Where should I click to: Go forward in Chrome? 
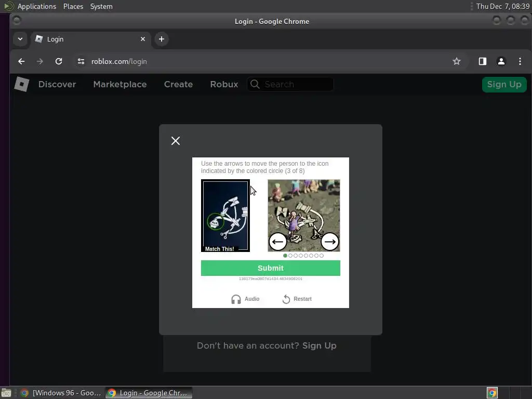tap(40, 61)
